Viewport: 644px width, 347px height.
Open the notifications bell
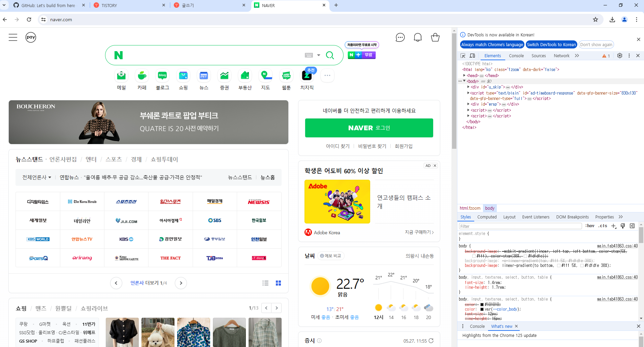418,37
